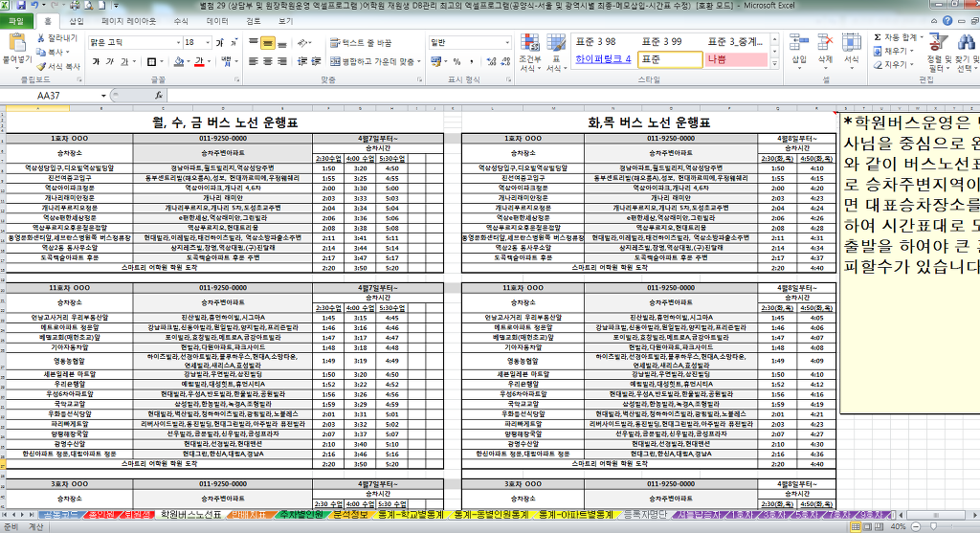This screenshot has height=533, width=980.
Task: Select the 하이퍼링크 4 cell style
Action: 602,59
